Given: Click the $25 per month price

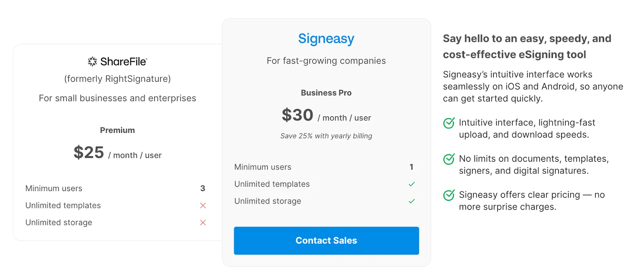Looking at the screenshot, I should pyautogui.click(x=89, y=153).
